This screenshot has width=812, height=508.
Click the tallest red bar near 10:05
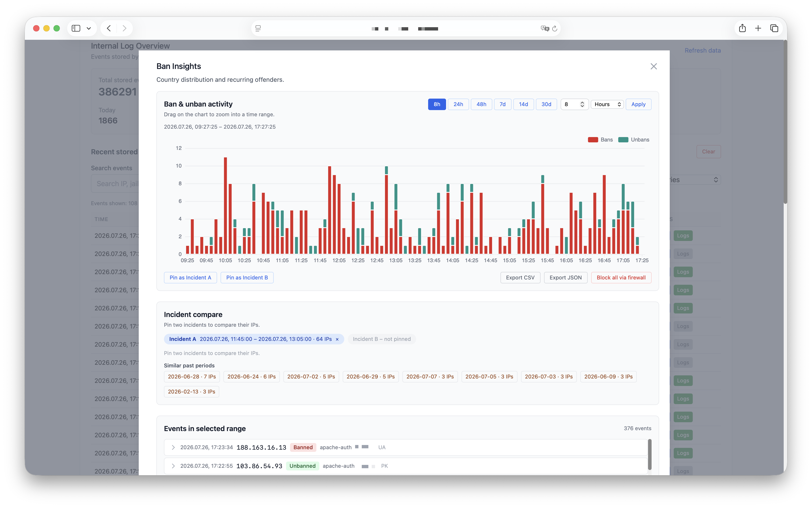coord(225,206)
